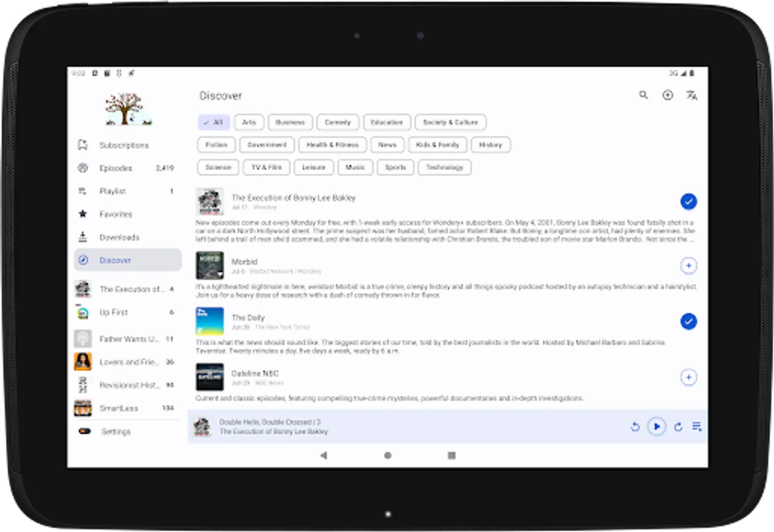Open Lovers and Frie... subscription in sidebar
Image resolution: width=774 pixels, height=532 pixels.
(x=128, y=362)
